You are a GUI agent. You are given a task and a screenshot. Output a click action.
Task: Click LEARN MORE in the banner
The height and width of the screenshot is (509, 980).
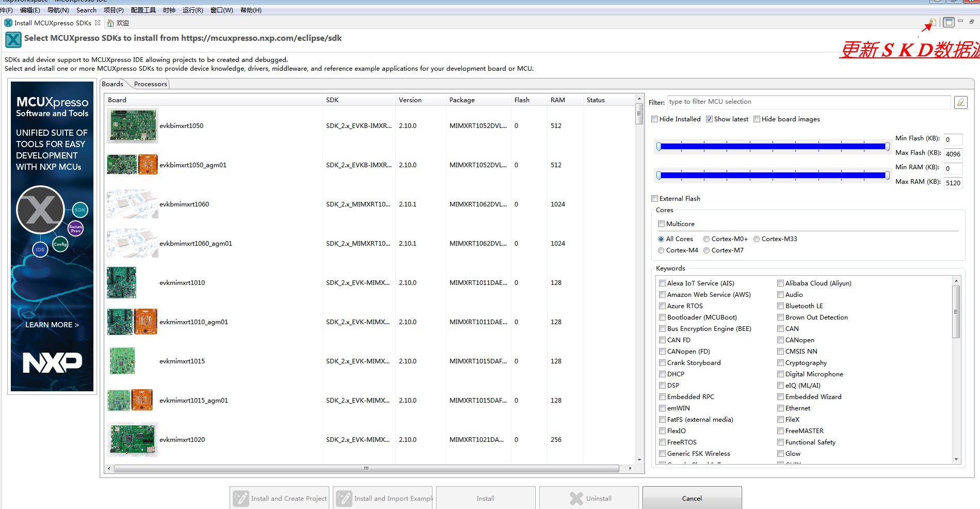coord(52,325)
